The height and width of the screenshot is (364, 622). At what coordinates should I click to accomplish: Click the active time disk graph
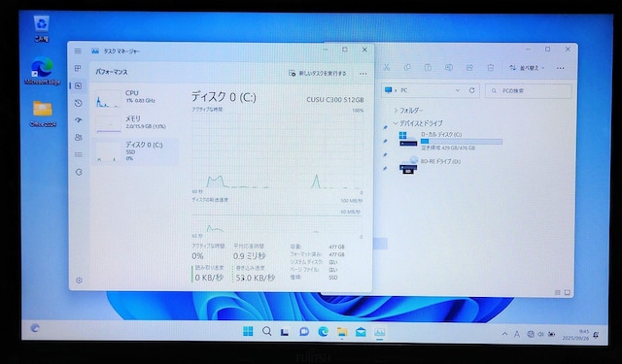pos(278,151)
